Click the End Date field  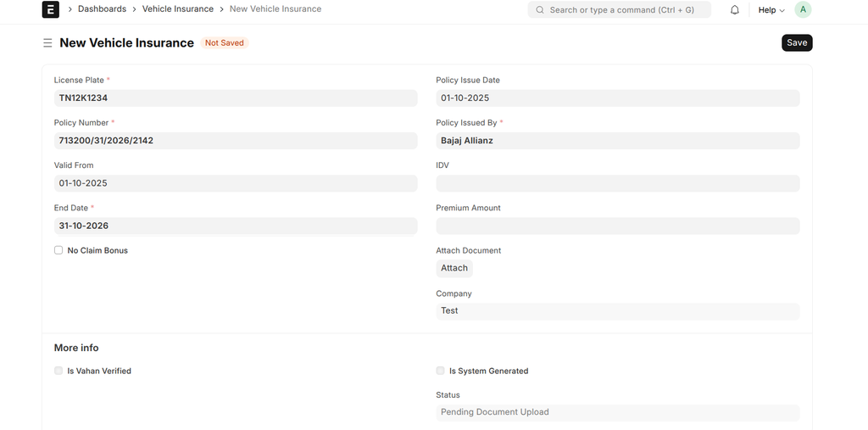pos(235,226)
